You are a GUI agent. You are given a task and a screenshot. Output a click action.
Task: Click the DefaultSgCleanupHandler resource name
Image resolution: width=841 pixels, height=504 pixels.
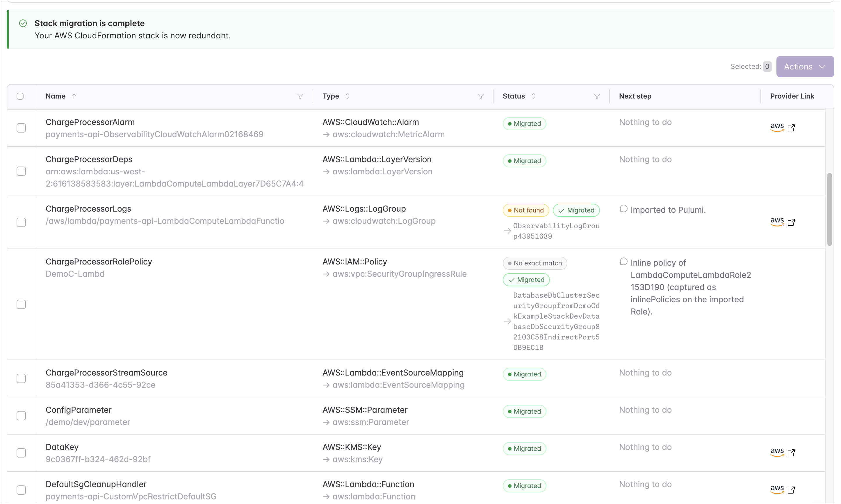click(x=96, y=484)
